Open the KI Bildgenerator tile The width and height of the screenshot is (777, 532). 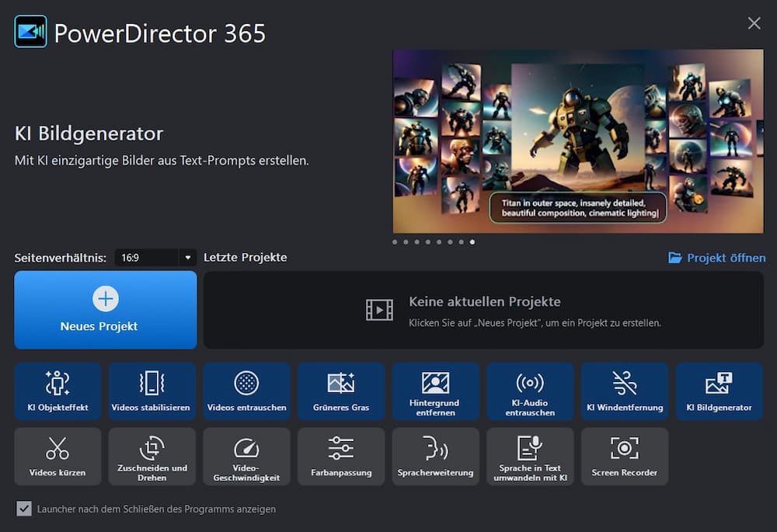click(719, 391)
